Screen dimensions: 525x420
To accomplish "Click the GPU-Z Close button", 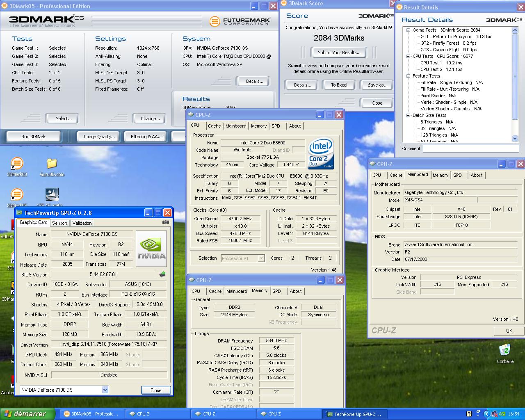I will pos(156,390).
